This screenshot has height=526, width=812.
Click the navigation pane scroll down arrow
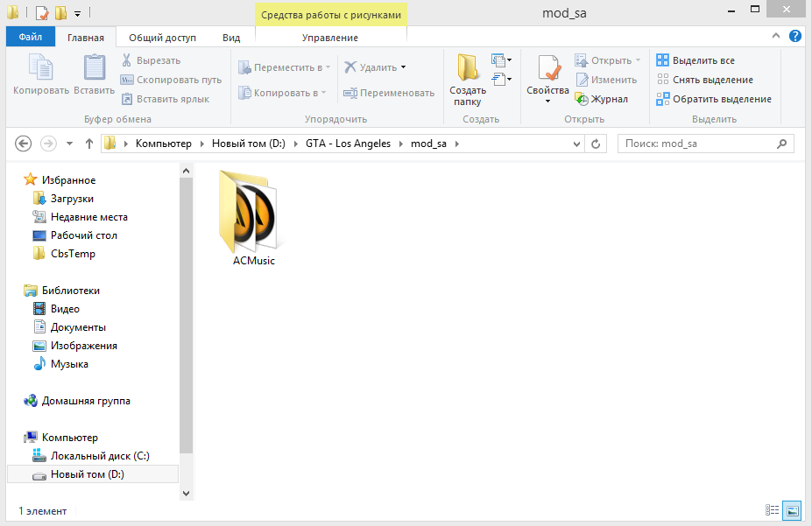tap(187, 494)
